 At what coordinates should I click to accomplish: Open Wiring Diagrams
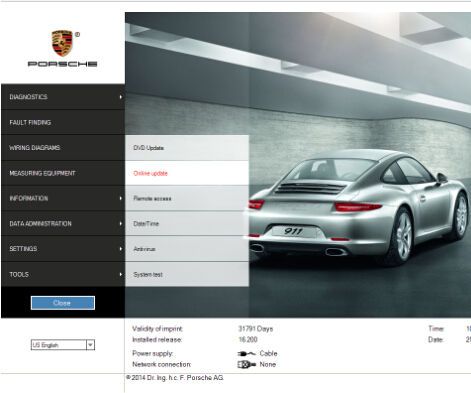pyautogui.click(x=63, y=148)
